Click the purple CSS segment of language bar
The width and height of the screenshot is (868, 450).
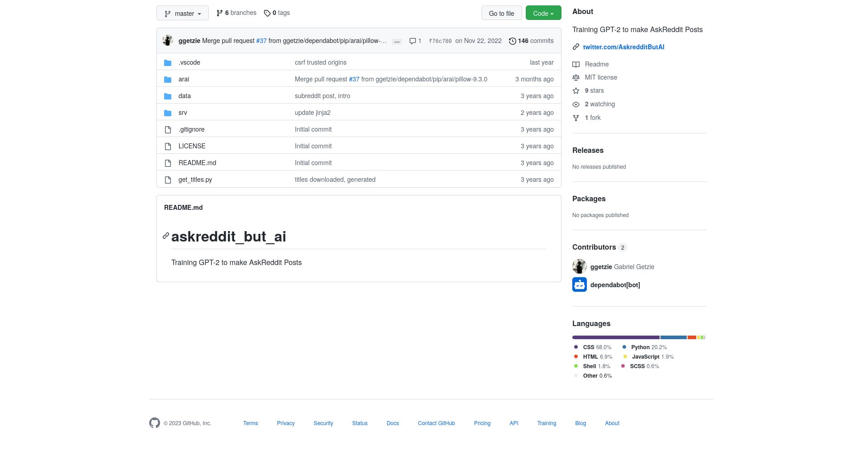[616, 337]
